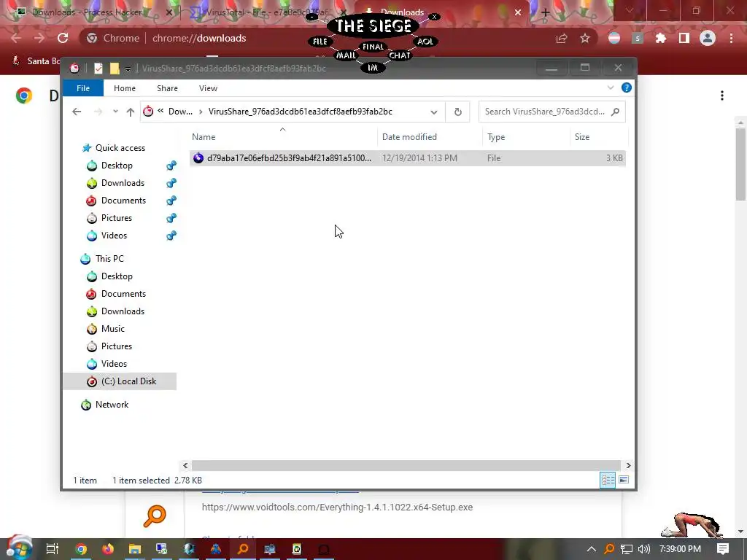
Task: Open Music folder under This PC
Action: (x=112, y=329)
